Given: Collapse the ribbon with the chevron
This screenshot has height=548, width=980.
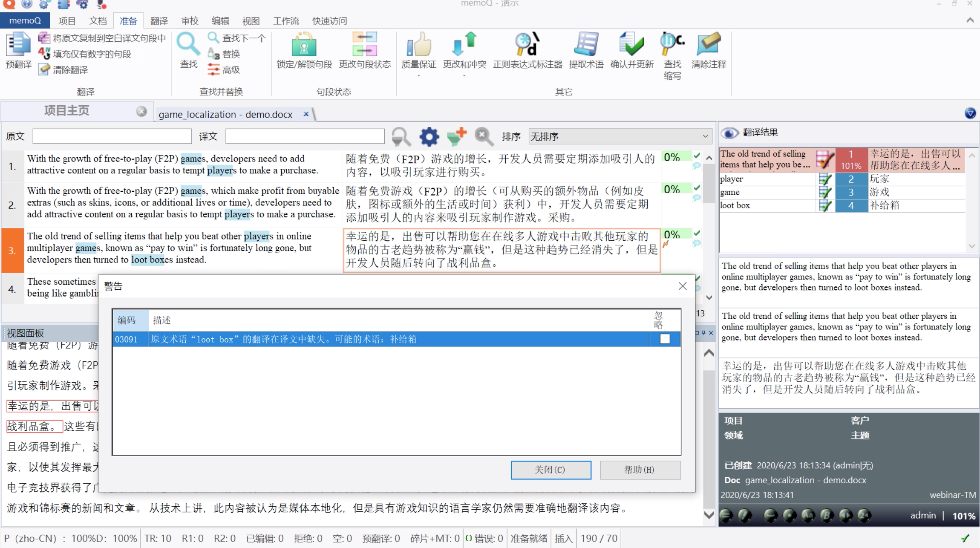Looking at the screenshot, I should coord(970,20).
